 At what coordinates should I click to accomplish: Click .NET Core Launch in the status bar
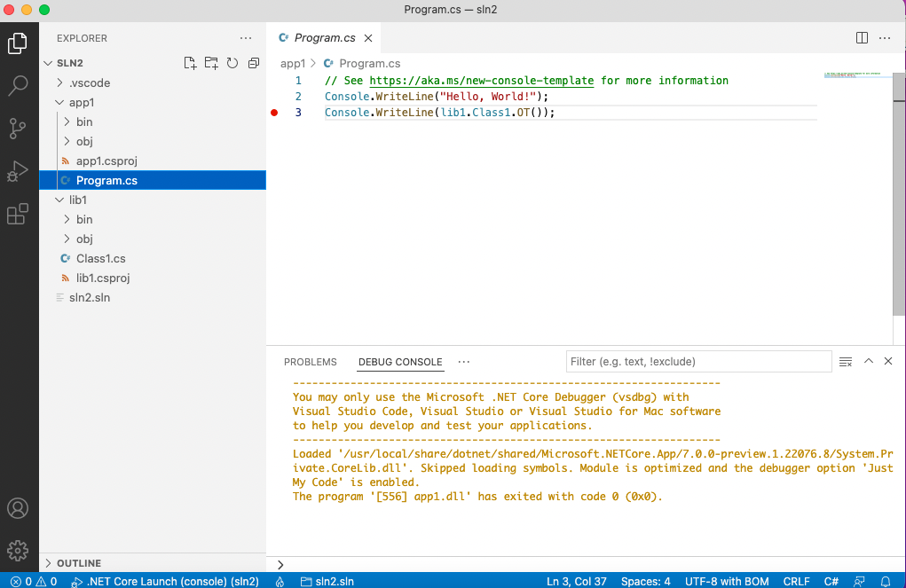pyautogui.click(x=166, y=581)
